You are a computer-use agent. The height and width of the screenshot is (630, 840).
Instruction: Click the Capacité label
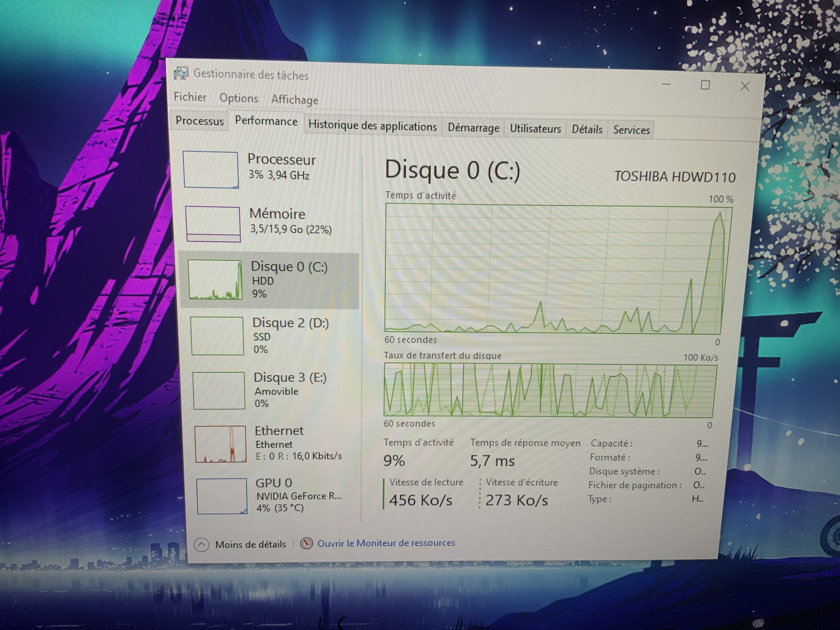(x=611, y=443)
